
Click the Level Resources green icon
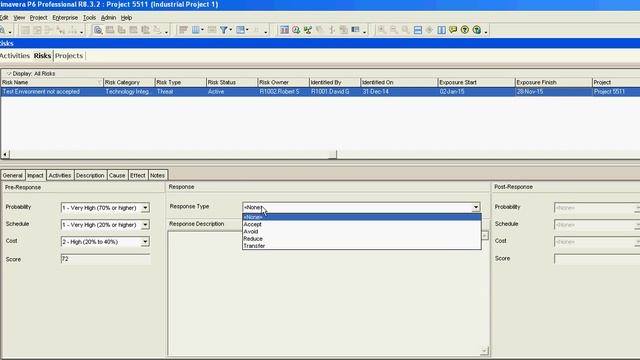pos(307,30)
